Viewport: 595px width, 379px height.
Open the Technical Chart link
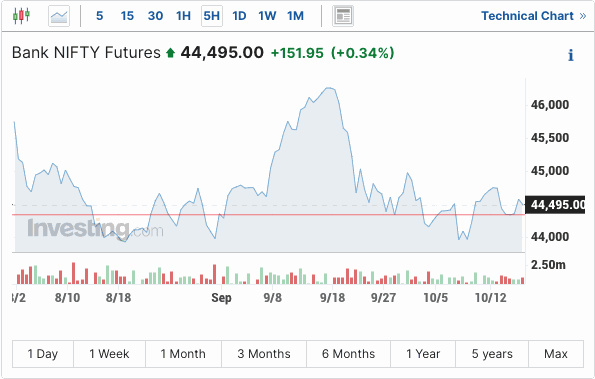[x=534, y=16]
